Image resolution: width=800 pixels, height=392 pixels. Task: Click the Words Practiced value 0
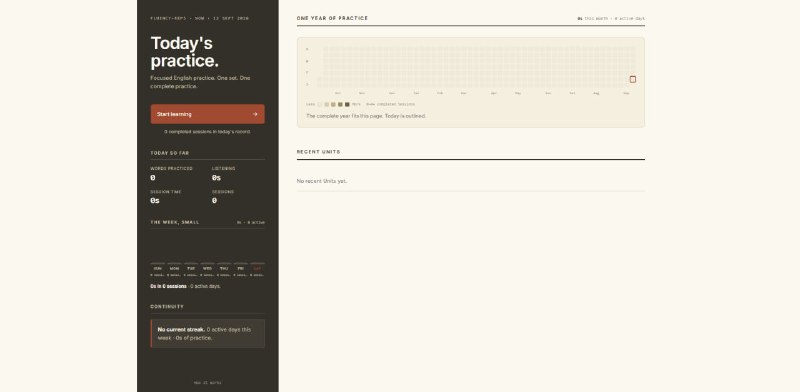point(153,178)
